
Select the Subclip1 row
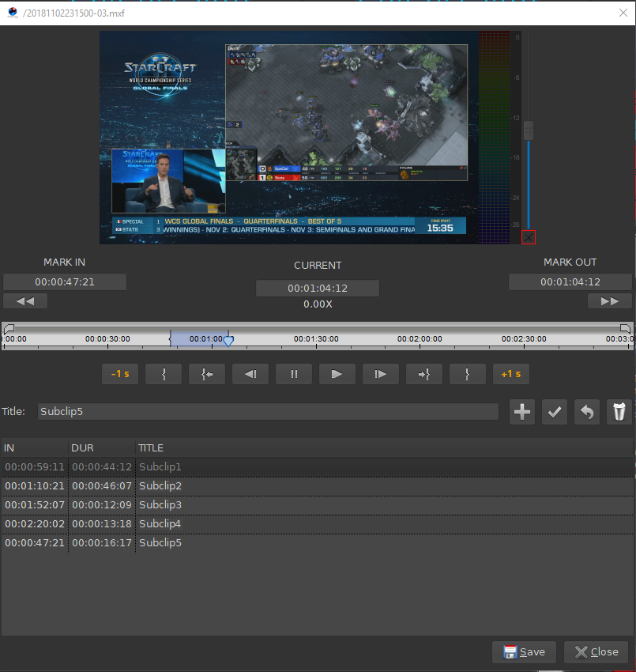tap(318, 466)
